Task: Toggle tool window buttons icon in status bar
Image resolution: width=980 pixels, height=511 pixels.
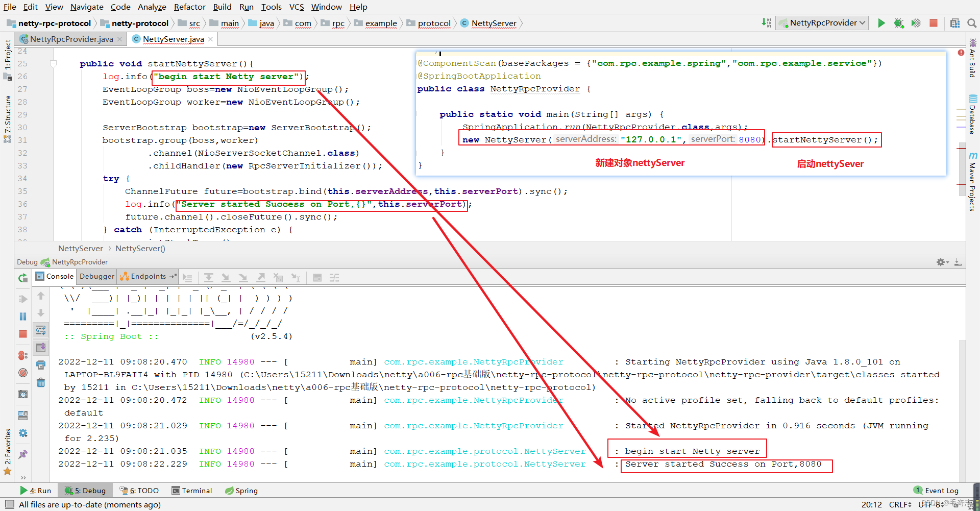Action: (10, 504)
